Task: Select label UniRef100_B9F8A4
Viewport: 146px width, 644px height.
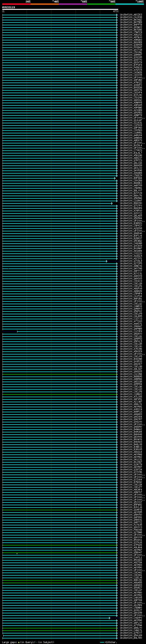Action: (131, 178)
